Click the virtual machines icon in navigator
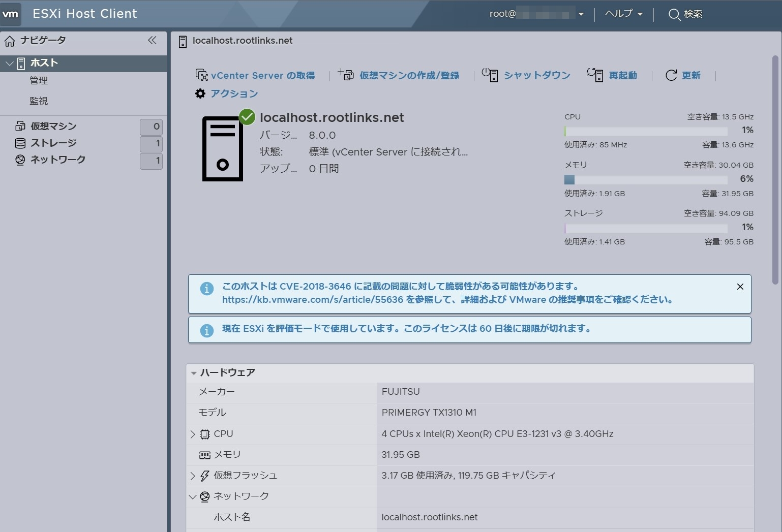Image resolution: width=782 pixels, height=532 pixels. 20,126
